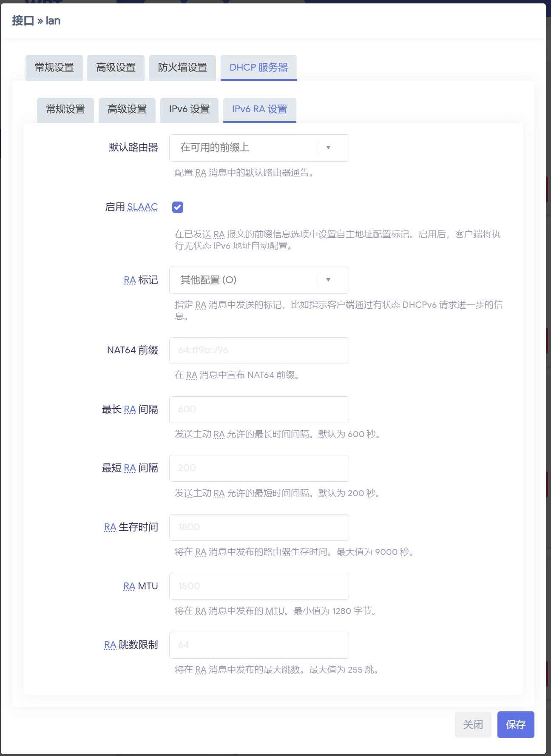The image size is (551, 756).
Task: Switch to outer 常规设置 tab
Action: [x=54, y=68]
